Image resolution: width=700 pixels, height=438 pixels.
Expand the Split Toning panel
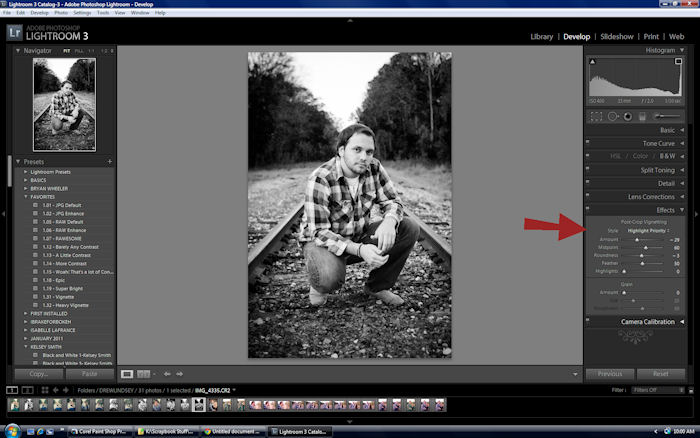(x=682, y=170)
